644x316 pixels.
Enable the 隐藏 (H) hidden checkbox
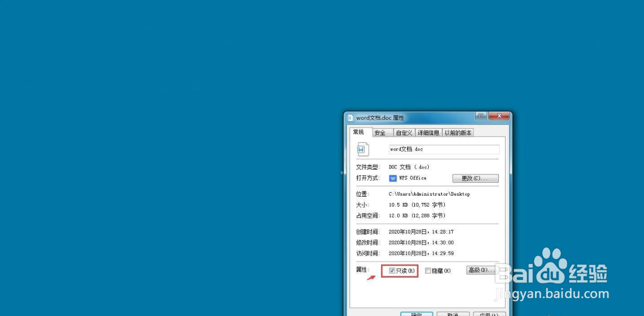tap(428, 270)
